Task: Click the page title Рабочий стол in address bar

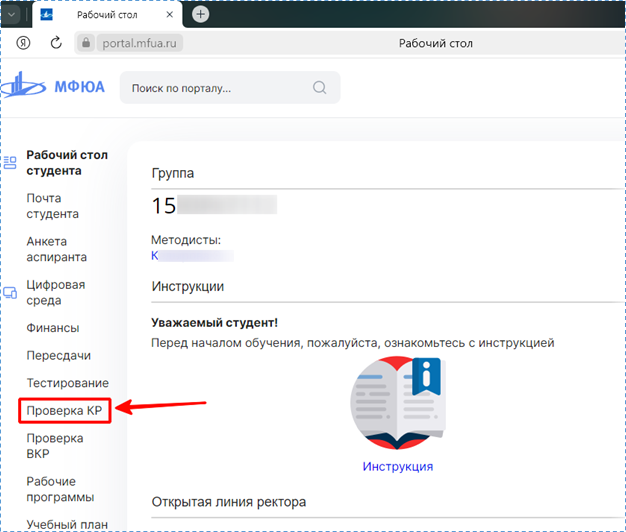Action: (436, 44)
